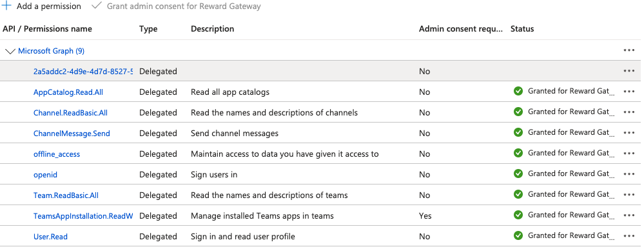Open ChannelMessage.Send permission

[72, 134]
